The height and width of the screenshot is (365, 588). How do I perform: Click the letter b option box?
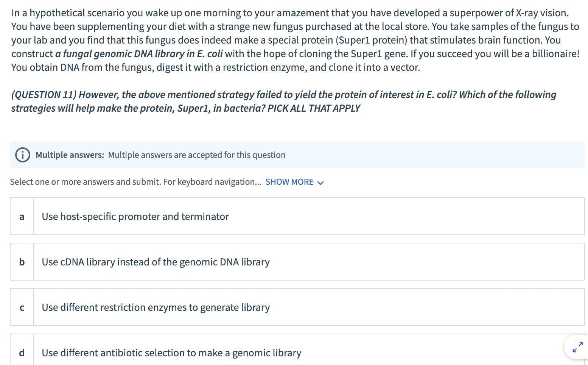pos(22,262)
